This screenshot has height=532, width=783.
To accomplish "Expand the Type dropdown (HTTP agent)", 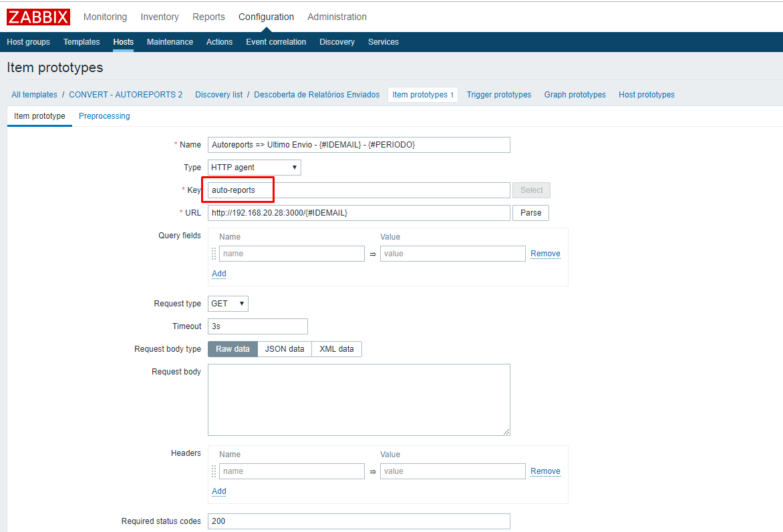I will [x=254, y=167].
